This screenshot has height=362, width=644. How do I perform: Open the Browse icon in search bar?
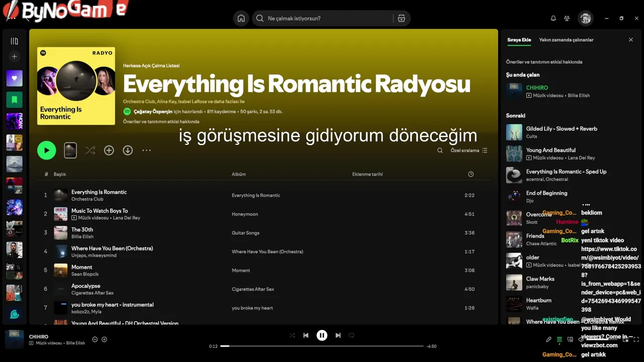click(401, 19)
